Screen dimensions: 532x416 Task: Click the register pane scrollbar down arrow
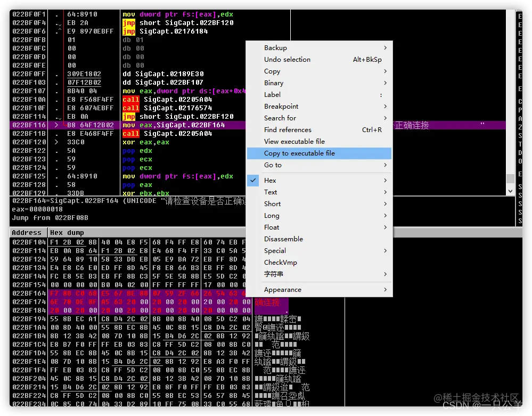[x=510, y=190]
